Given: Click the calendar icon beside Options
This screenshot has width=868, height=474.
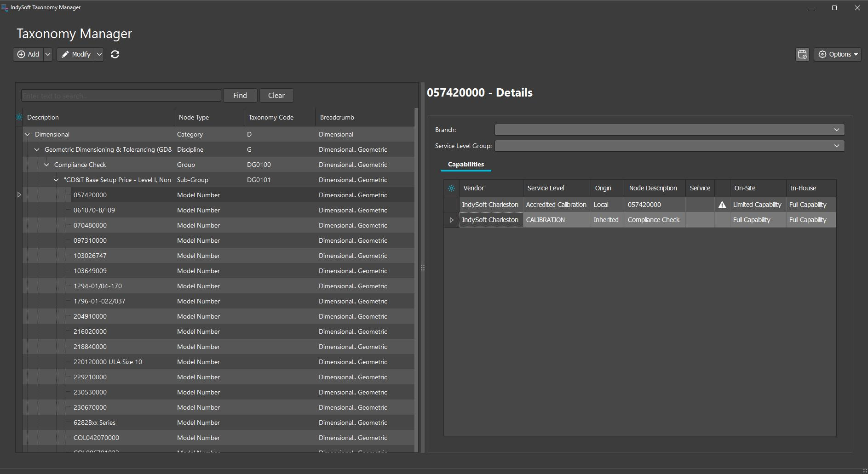Looking at the screenshot, I should point(802,54).
